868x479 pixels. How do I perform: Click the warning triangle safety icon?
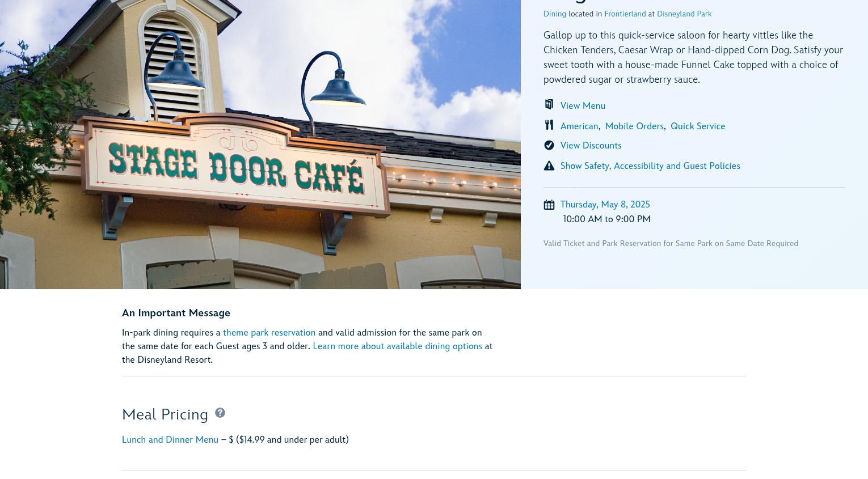point(549,166)
